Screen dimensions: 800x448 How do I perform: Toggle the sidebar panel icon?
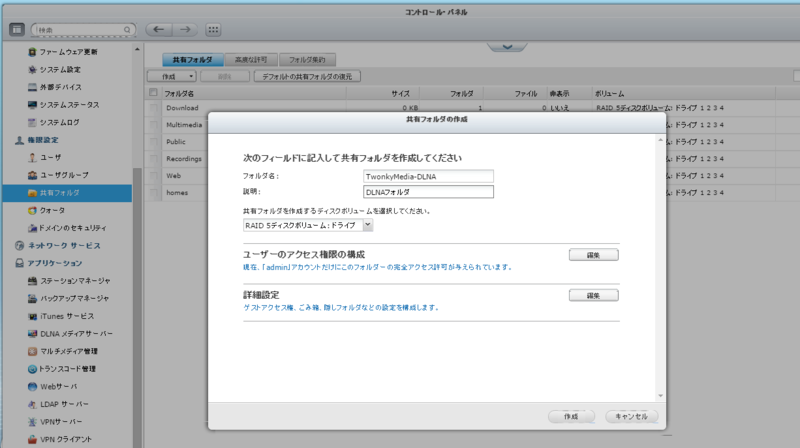(17, 30)
